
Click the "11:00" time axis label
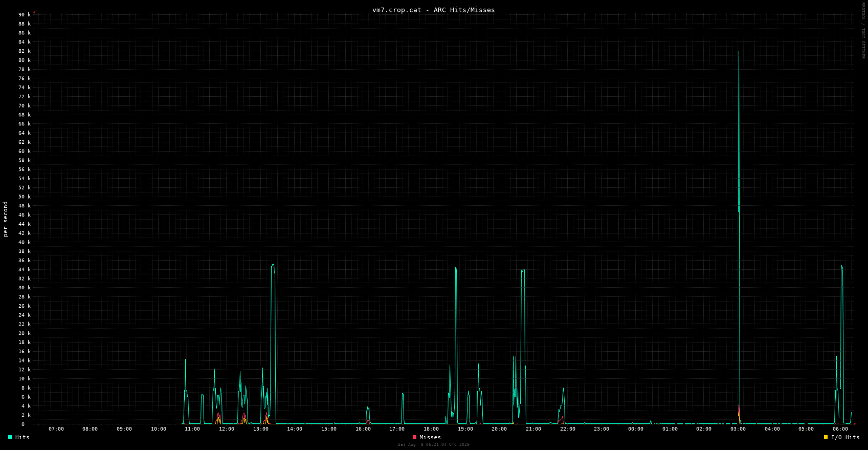click(x=192, y=429)
